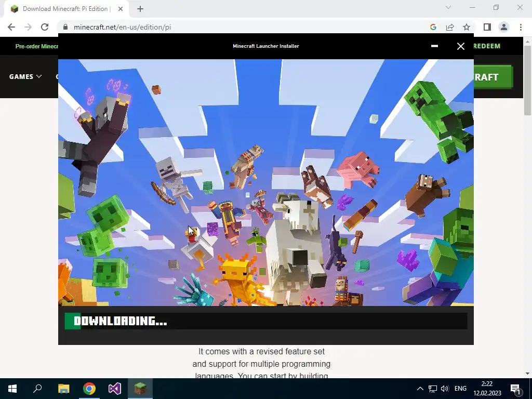Close the Download Minecraft: Pi Edition tab
This screenshot has width=532, height=399.
[121, 9]
